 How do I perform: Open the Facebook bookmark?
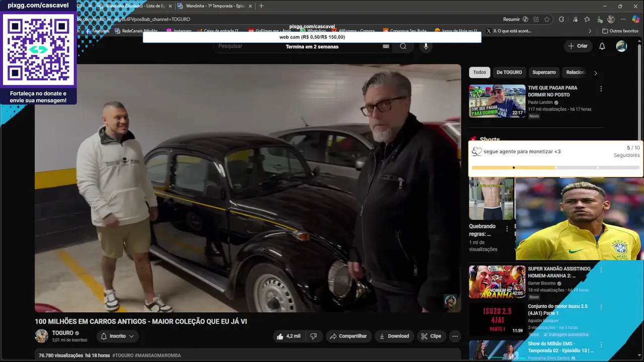[98, 31]
